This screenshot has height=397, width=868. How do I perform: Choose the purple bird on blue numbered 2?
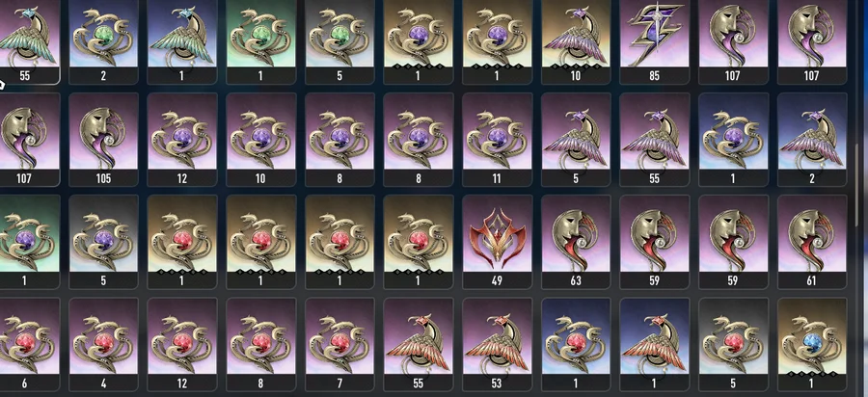coord(811,140)
